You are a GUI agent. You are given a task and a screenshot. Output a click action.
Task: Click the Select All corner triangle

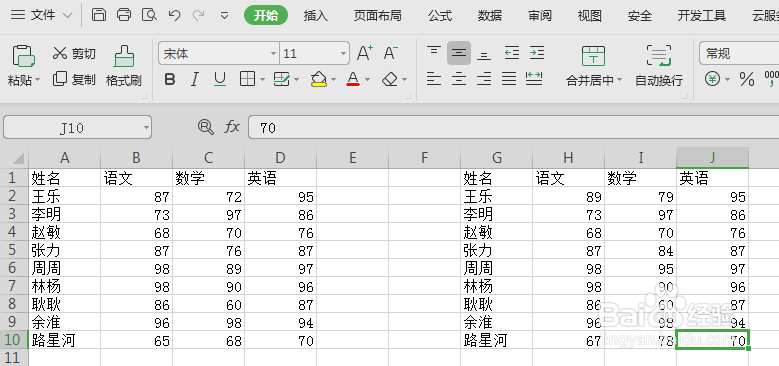pyautogui.click(x=18, y=159)
